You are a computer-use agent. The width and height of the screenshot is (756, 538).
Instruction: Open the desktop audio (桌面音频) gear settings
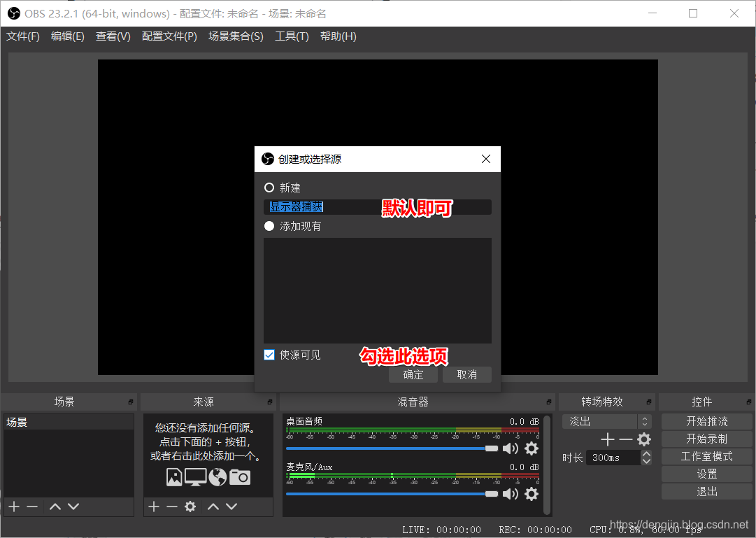532,448
